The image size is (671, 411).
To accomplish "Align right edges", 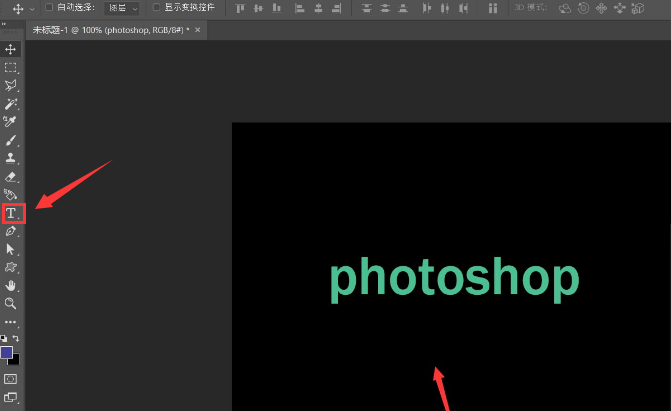I will (337, 8).
